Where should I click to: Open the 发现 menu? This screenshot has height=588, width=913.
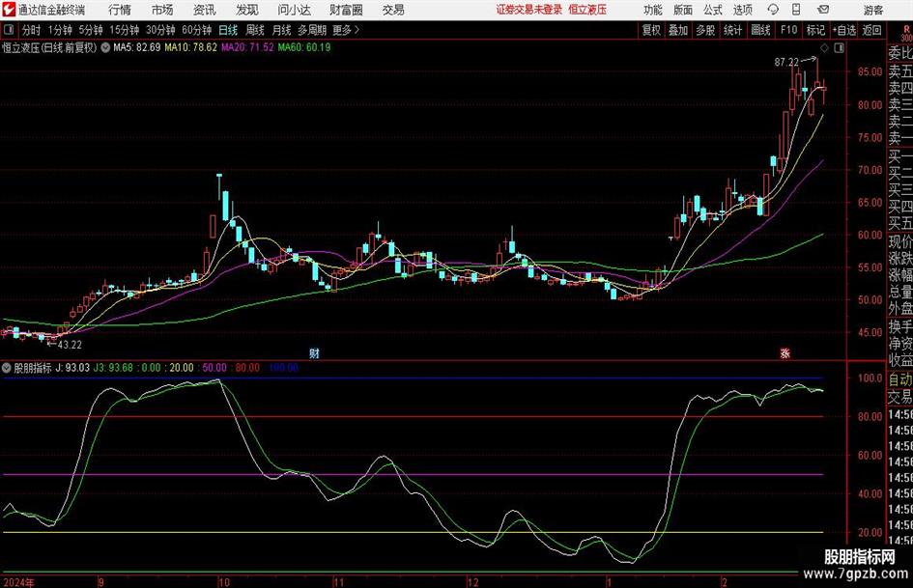click(x=247, y=10)
